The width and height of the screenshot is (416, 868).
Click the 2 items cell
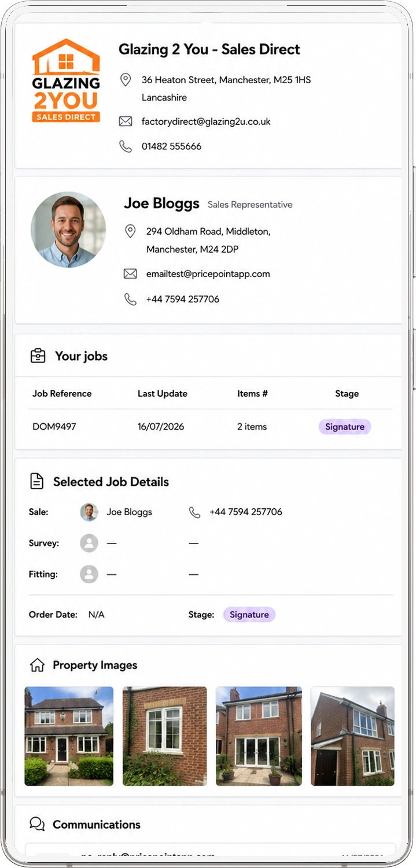(252, 427)
